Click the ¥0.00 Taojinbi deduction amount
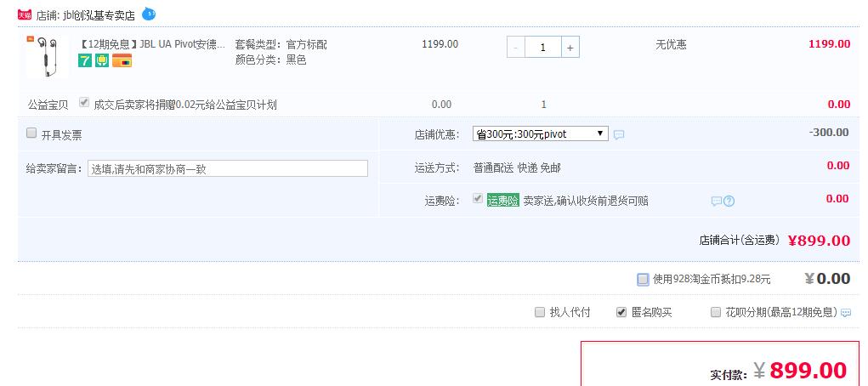The width and height of the screenshot is (868, 386). (x=827, y=279)
